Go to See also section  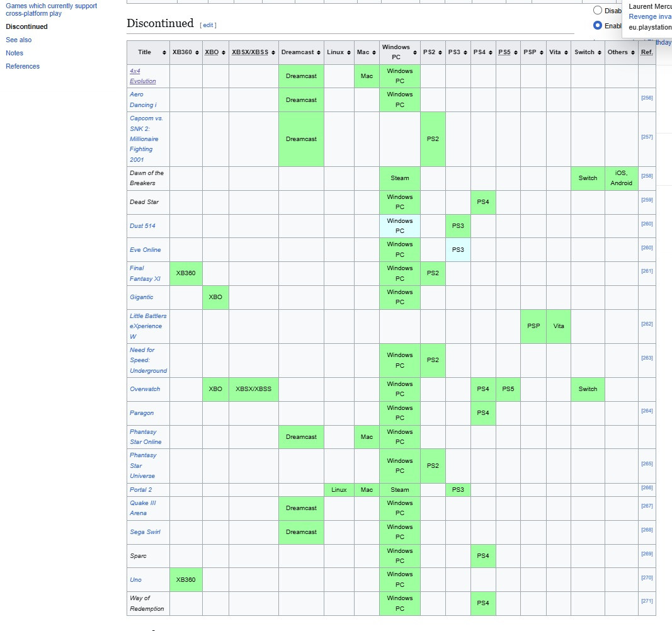18,40
